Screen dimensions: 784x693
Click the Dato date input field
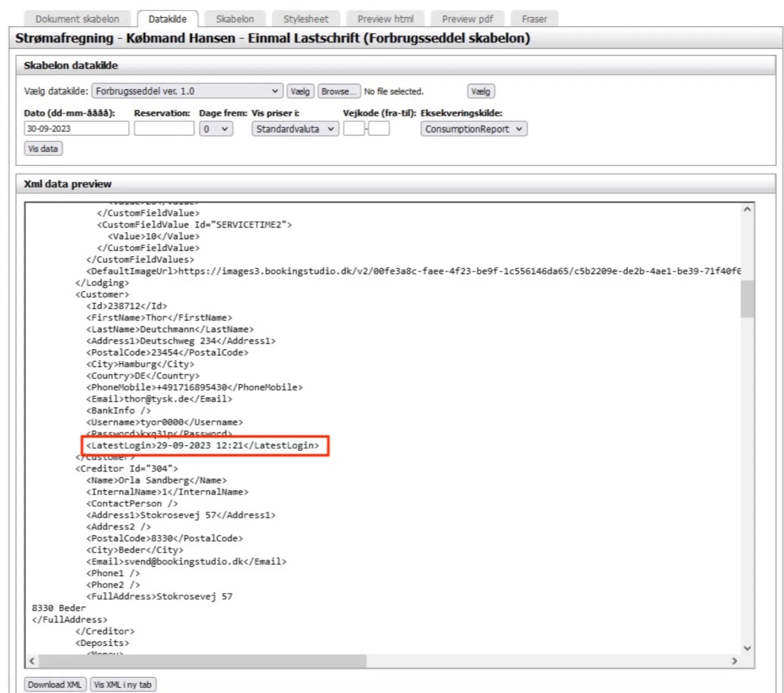(x=76, y=129)
